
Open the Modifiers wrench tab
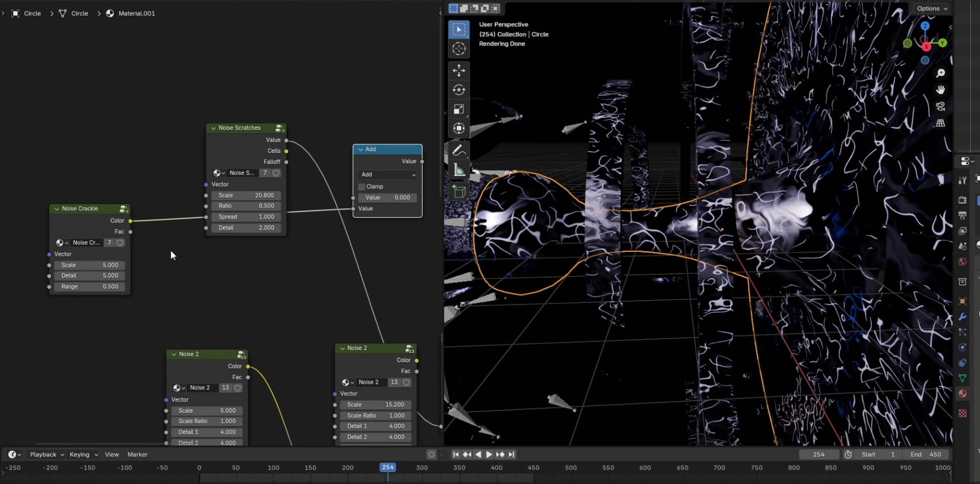pos(962,316)
